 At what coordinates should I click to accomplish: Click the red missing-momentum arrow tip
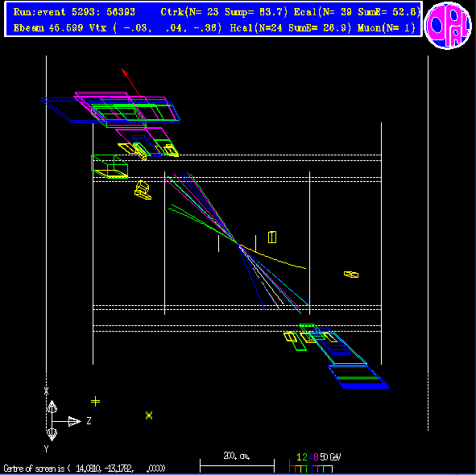pyautogui.click(x=125, y=72)
